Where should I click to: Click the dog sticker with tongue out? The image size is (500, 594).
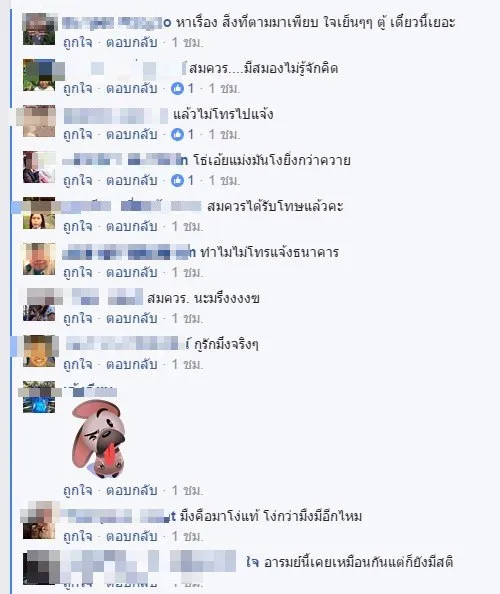(x=98, y=438)
